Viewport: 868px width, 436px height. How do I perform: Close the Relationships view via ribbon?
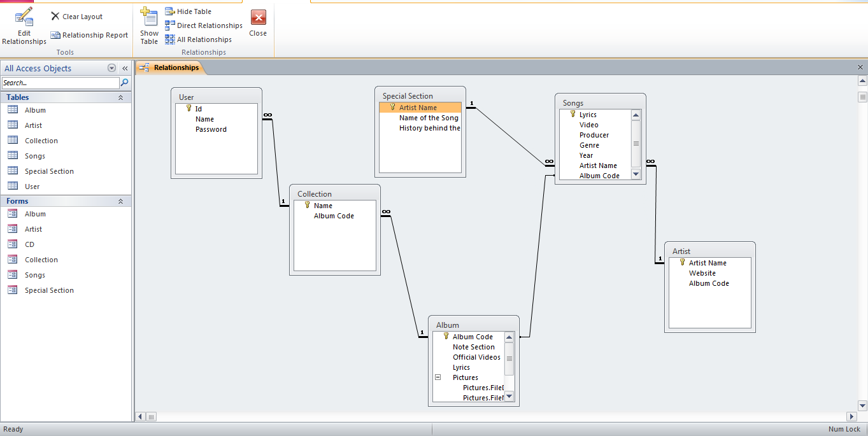[257, 24]
